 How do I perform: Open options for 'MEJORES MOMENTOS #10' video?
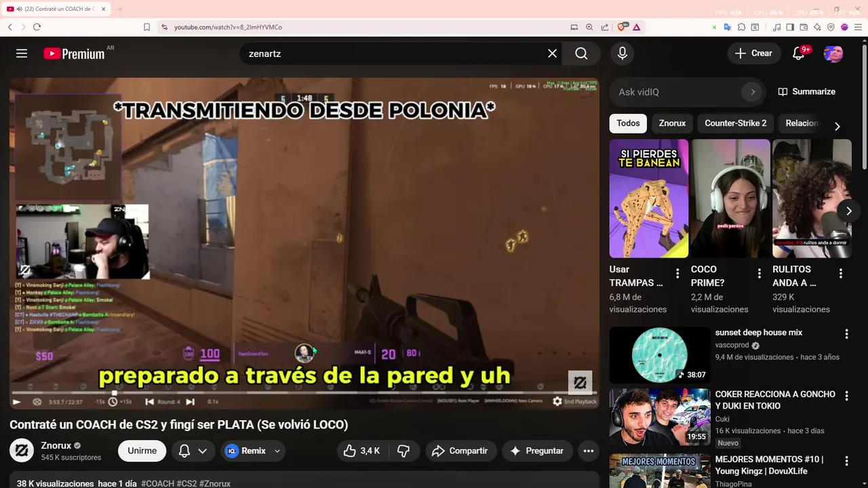846,461
